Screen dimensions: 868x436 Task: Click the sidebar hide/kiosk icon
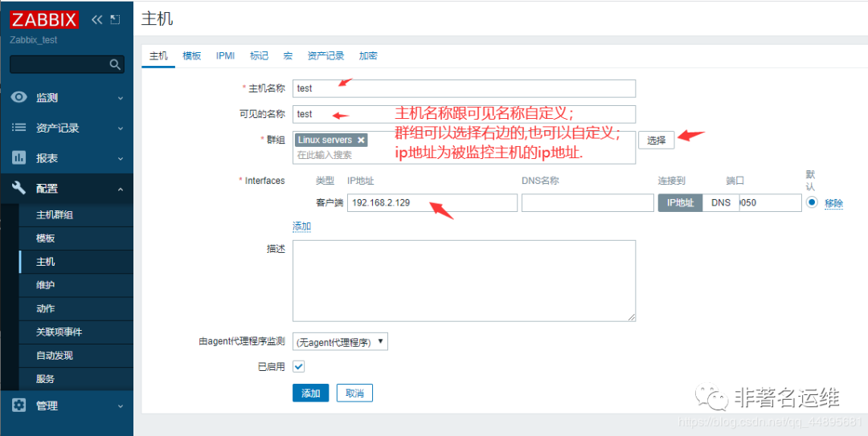(x=115, y=20)
